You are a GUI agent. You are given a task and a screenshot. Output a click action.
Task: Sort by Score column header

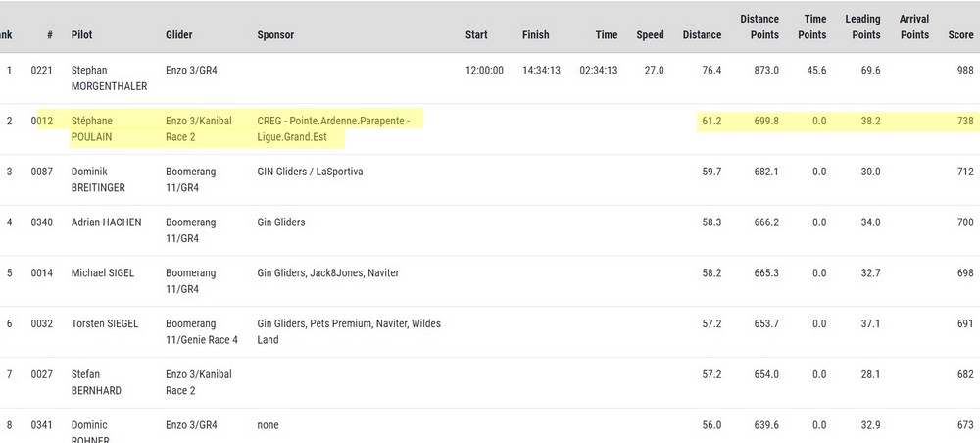[959, 35]
